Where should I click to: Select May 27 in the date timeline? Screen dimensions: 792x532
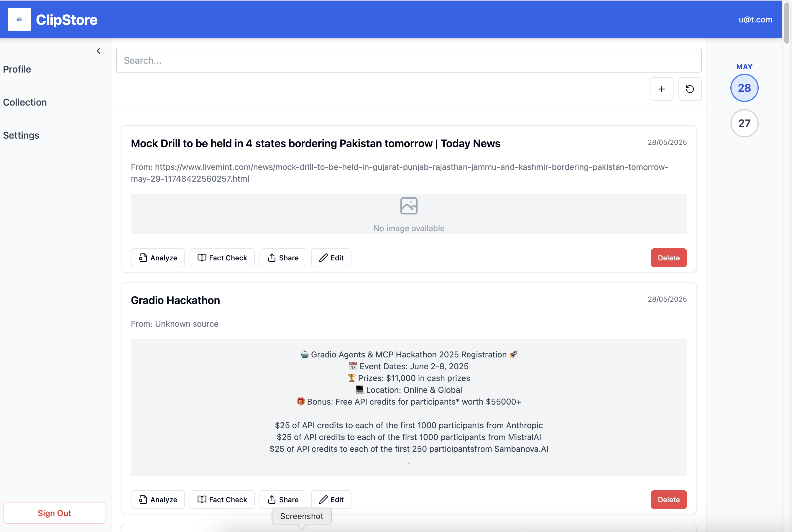click(744, 123)
